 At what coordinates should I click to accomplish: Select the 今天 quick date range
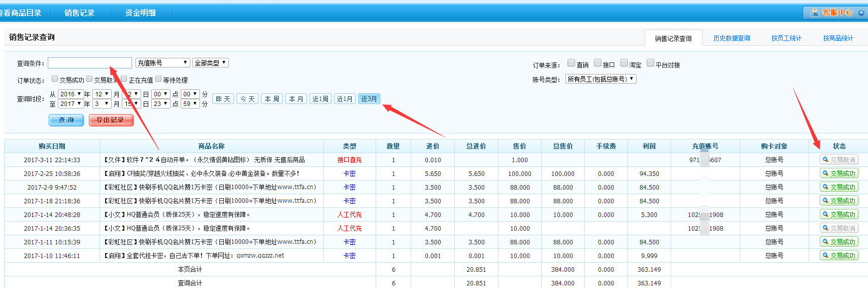[247, 99]
